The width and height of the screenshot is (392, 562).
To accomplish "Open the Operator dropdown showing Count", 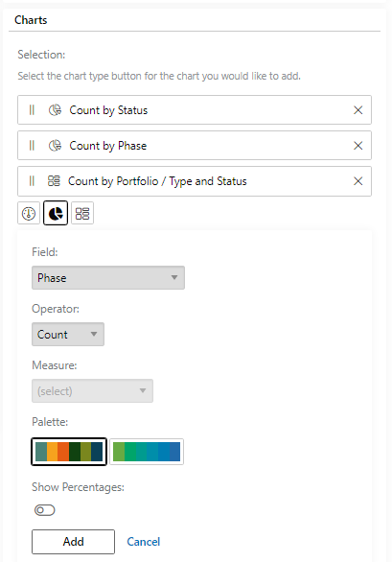I will (68, 334).
